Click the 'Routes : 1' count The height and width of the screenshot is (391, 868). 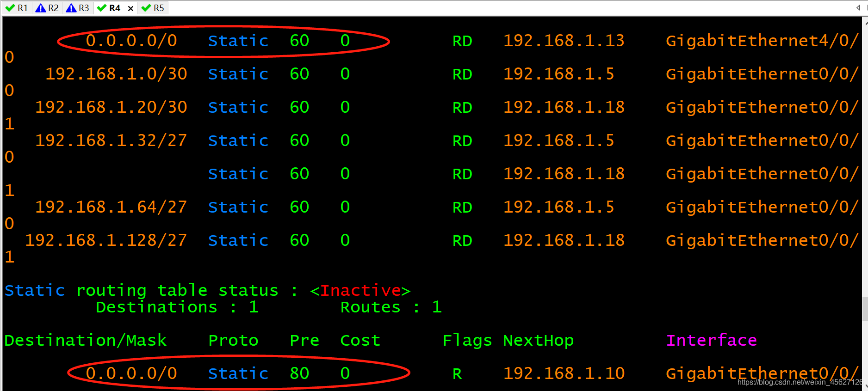(x=391, y=307)
